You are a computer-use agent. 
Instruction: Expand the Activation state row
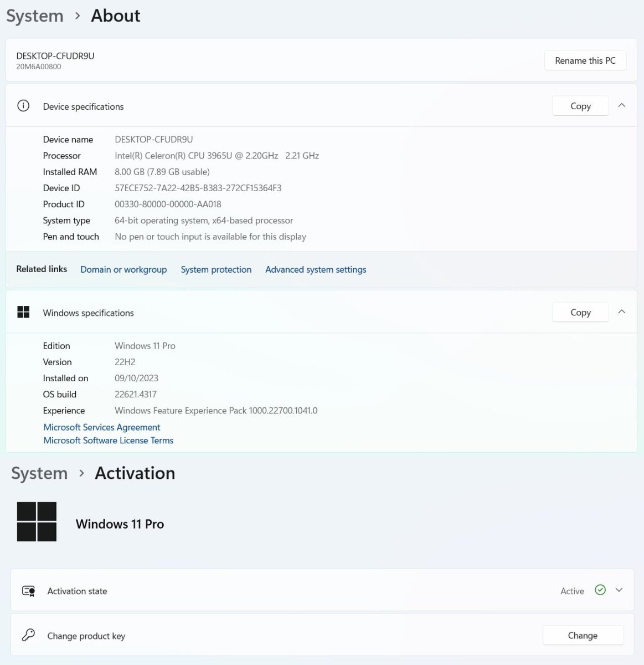[x=619, y=590]
